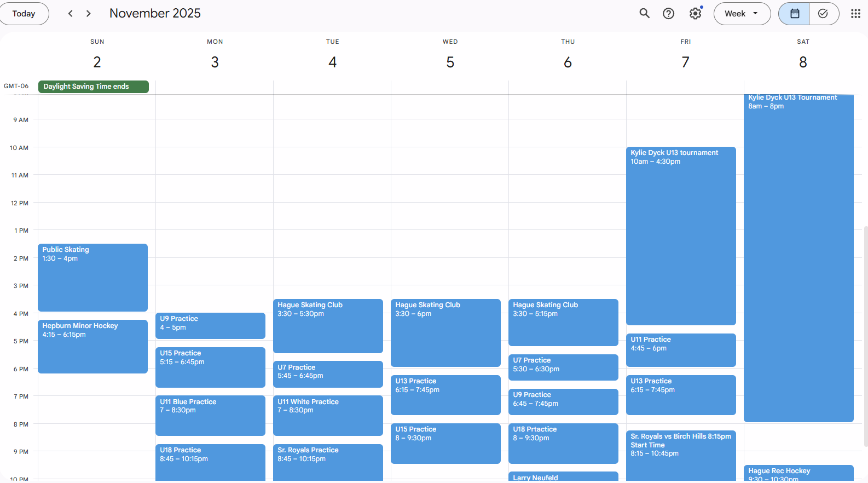This screenshot has width=868, height=483.
Task: Open Hepburn Minor Hockey event
Action: click(x=92, y=346)
